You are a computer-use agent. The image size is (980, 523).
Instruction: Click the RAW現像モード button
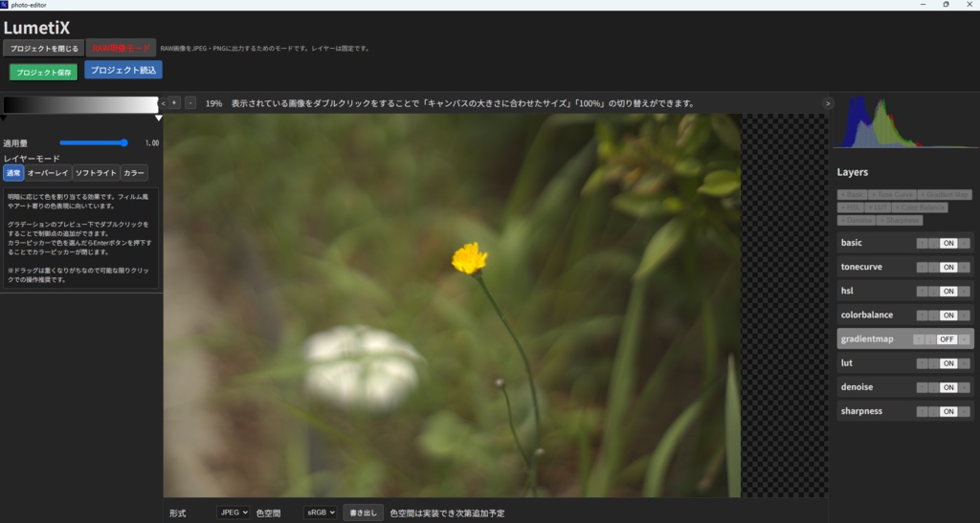pyautogui.click(x=121, y=48)
